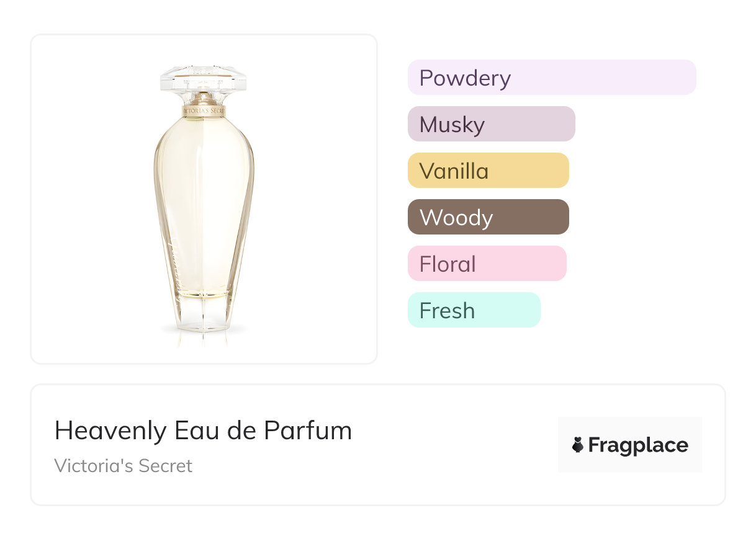The width and height of the screenshot is (756, 536).
Task: Choose the yellow Vanilla accord bar
Action: tap(488, 171)
